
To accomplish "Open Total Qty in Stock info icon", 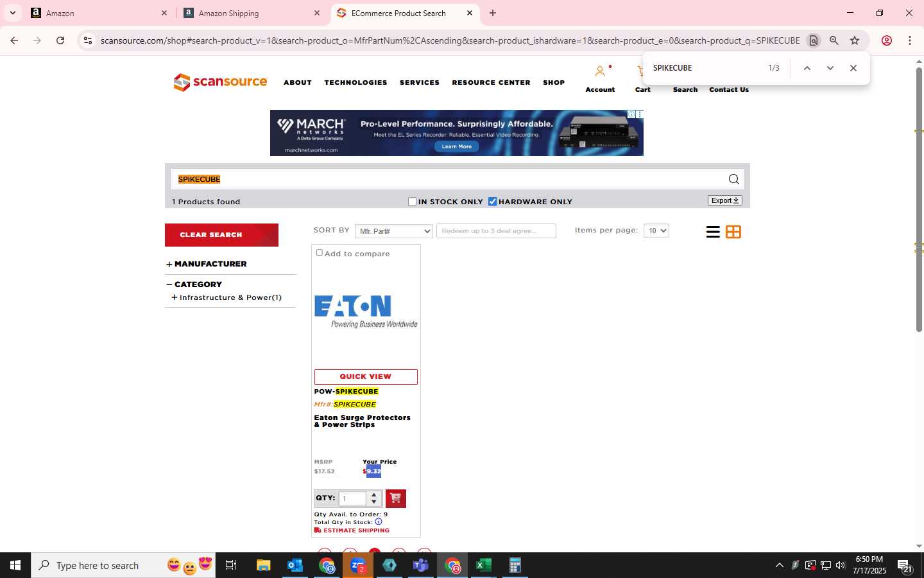I will 379,521.
